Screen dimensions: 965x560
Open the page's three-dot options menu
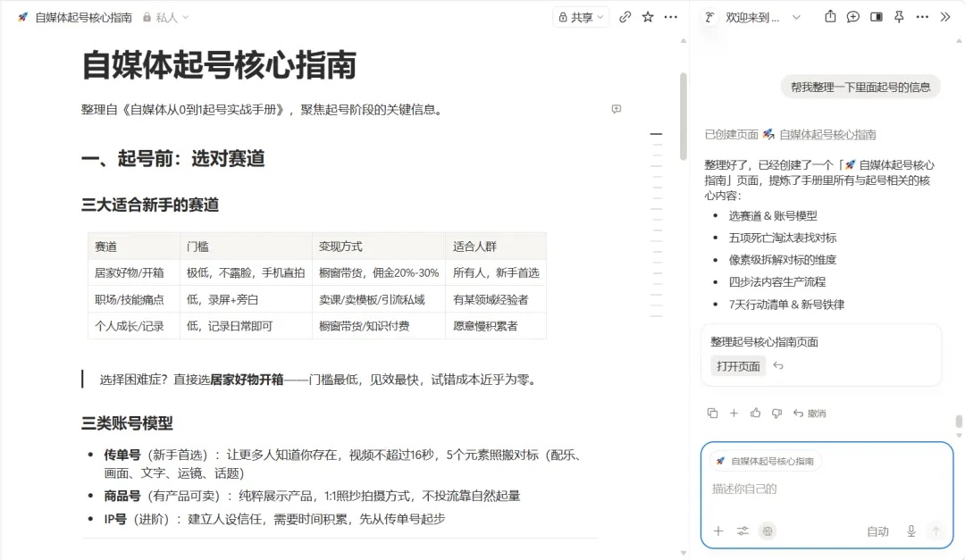[670, 17]
